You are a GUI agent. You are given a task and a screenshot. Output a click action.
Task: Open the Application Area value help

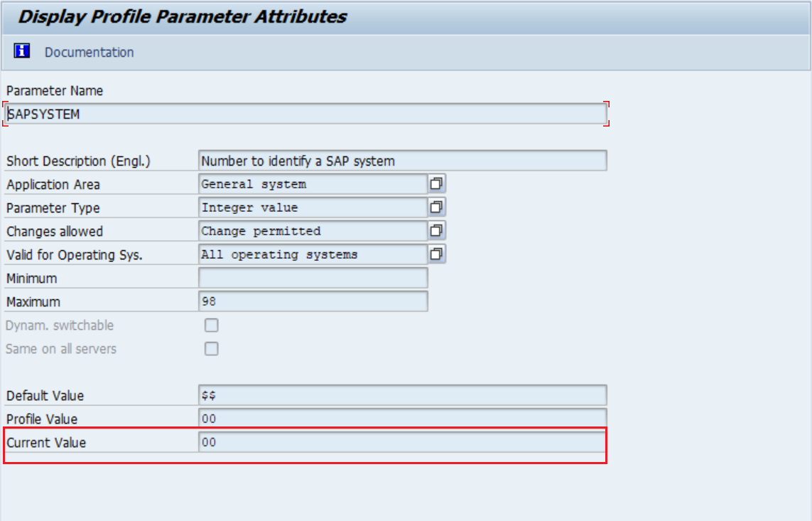click(x=438, y=183)
